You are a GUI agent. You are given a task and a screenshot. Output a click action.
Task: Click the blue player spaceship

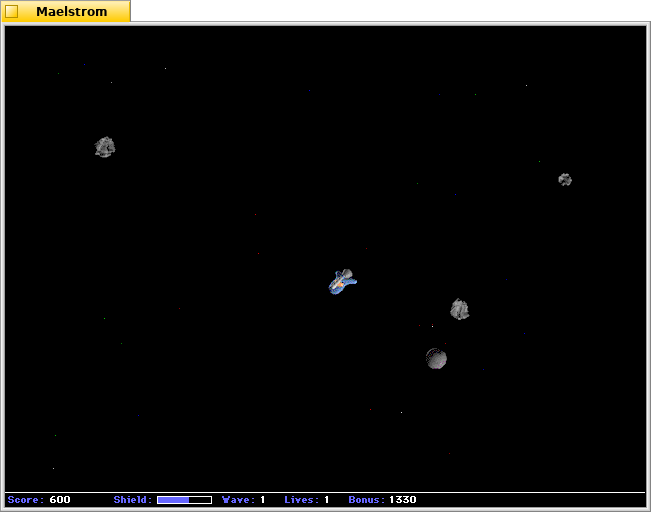(343, 282)
